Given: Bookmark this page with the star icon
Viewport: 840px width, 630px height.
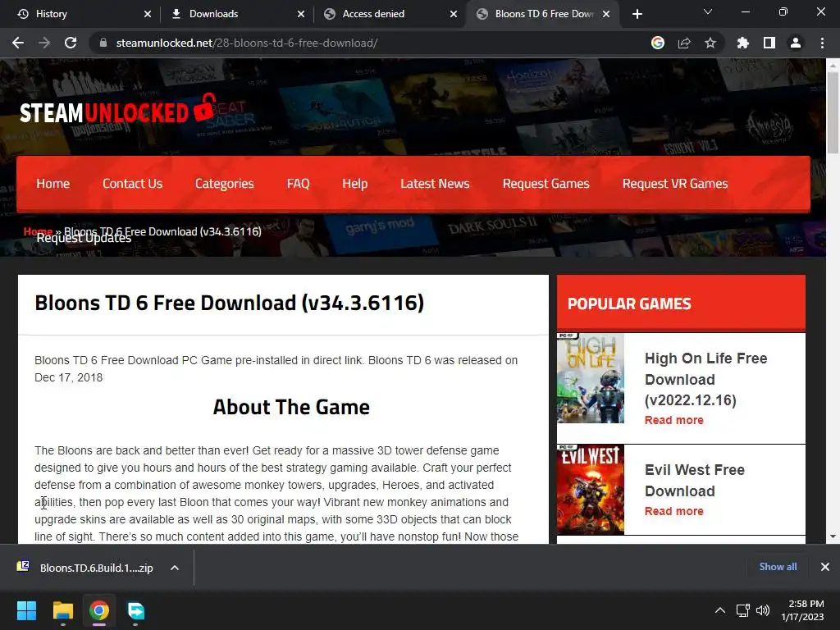Looking at the screenshot, I should pos(710,43).
